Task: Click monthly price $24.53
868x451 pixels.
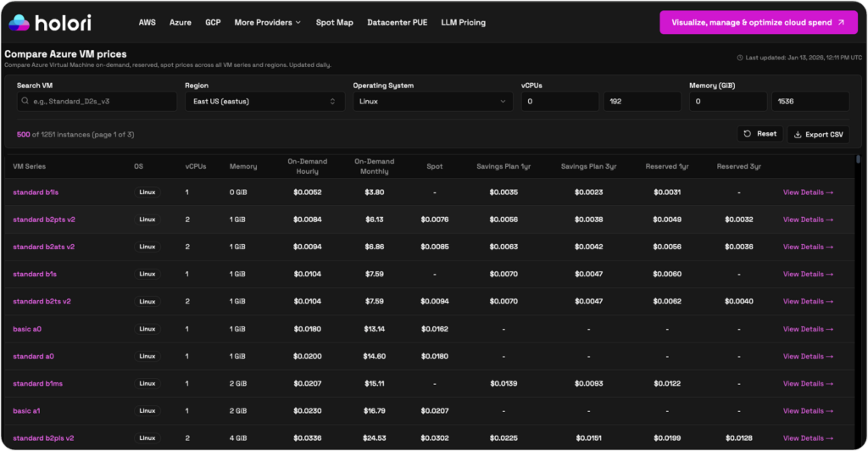Action: tap(374, 438)
